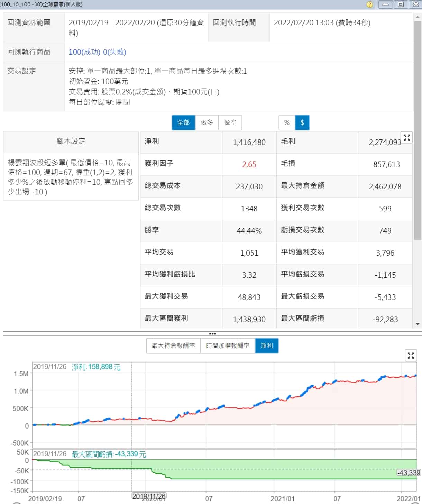Close the backtest report window
Viewport: 422px width, 504px height.
(x=416, y=4)
